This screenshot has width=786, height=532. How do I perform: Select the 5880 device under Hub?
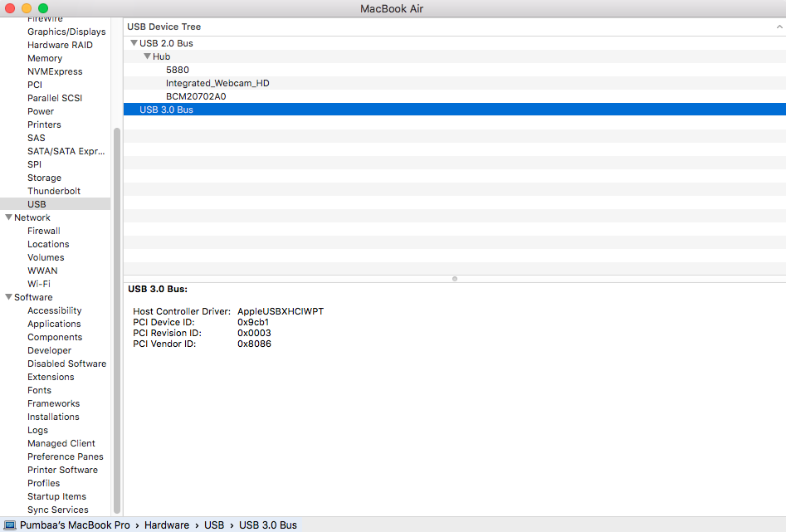pyautogui.click(x=178, y=70)
